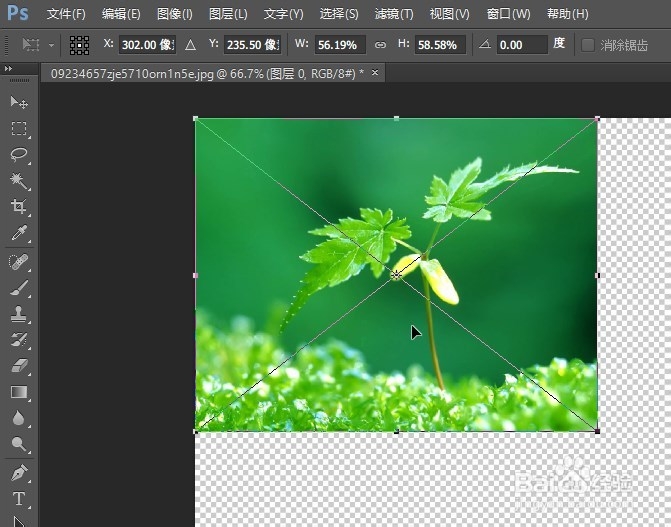
Task: Open the 选择(S) menu
Action: [x=339, y=14]
